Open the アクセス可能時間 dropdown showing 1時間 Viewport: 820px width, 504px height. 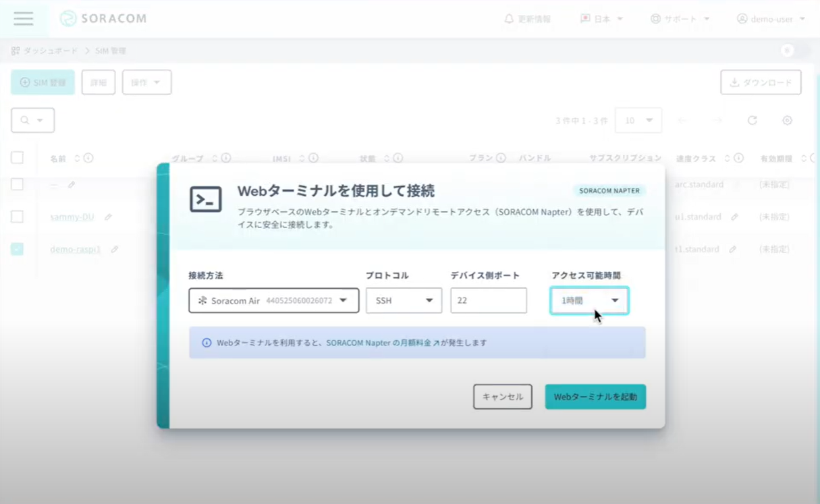pos(589,300)
